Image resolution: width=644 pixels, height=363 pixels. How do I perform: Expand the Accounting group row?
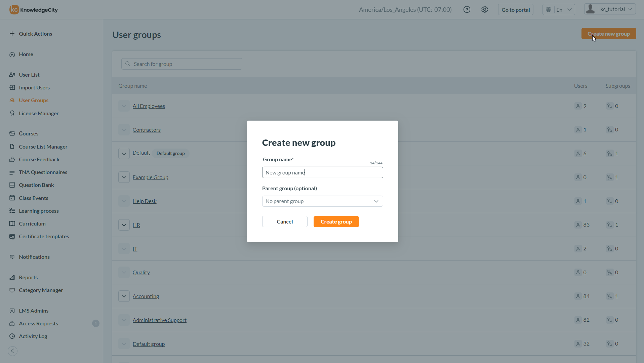point(124,296)
